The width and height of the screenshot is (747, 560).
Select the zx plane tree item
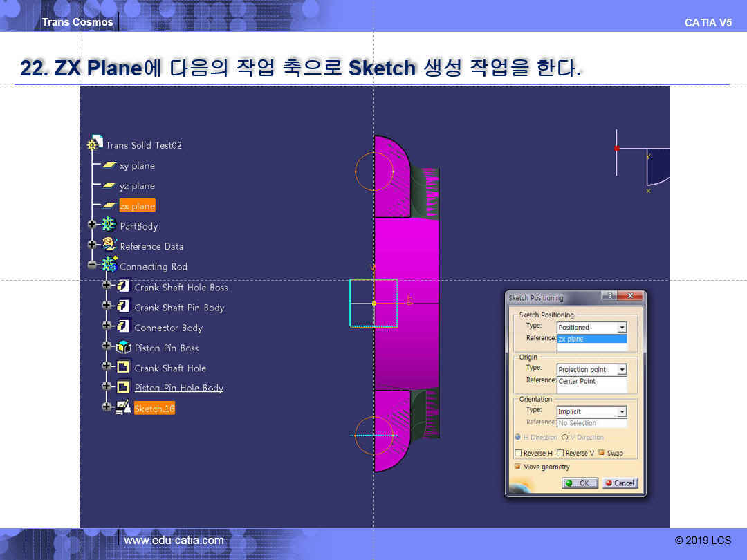[x=137, y=206]
